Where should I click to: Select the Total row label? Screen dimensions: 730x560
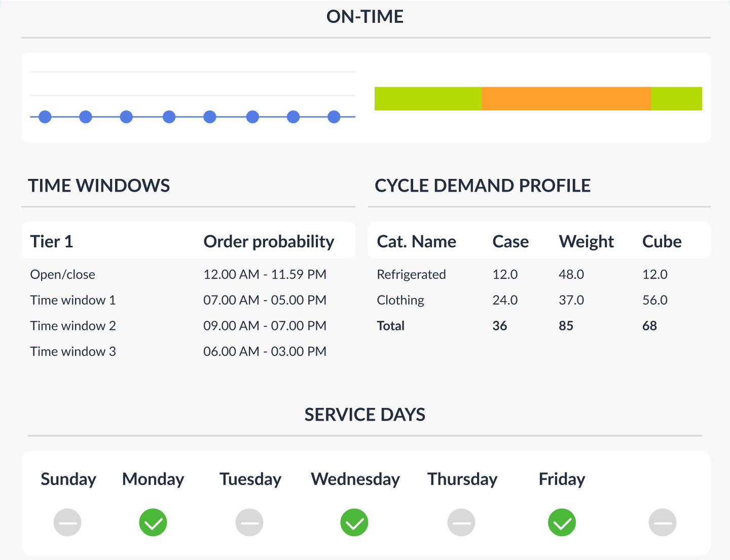tap(390, 326)
